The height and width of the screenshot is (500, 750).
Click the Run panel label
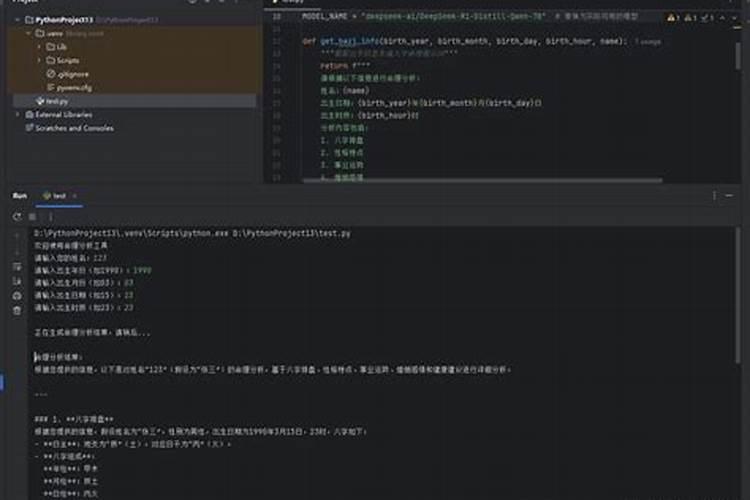pos(20,196)
